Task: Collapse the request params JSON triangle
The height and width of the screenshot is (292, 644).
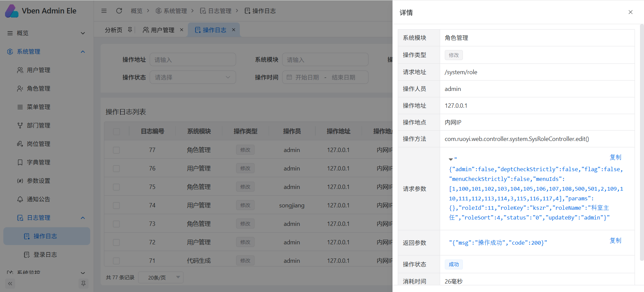Action: pos(451,159)
